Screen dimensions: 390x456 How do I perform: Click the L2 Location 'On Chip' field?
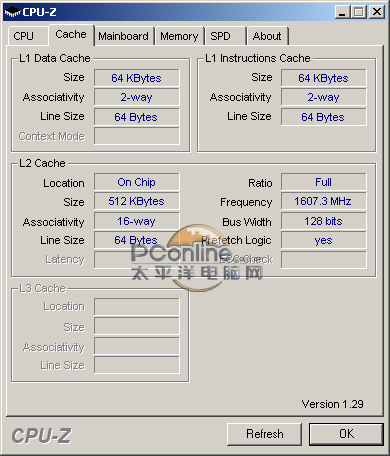point(137,182)
